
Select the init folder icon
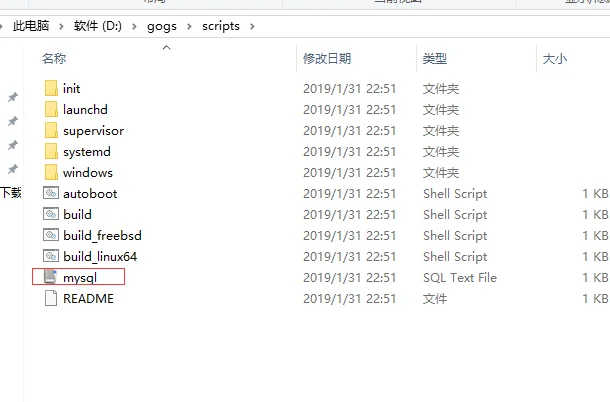51,88
